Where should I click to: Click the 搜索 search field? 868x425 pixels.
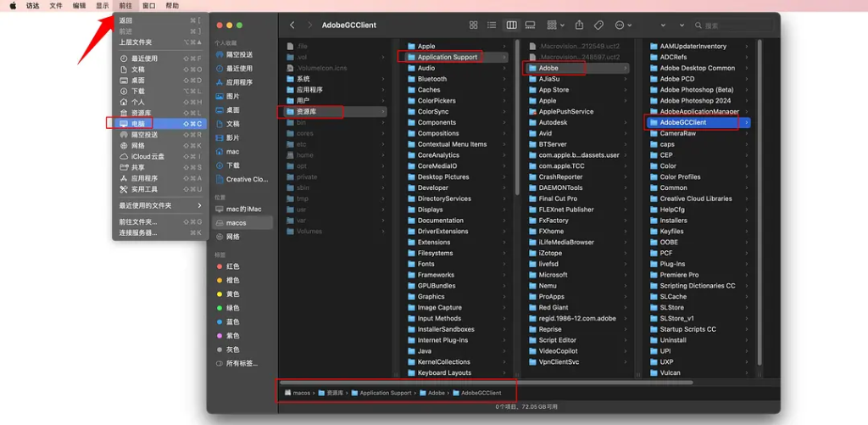tap(733, 25)
